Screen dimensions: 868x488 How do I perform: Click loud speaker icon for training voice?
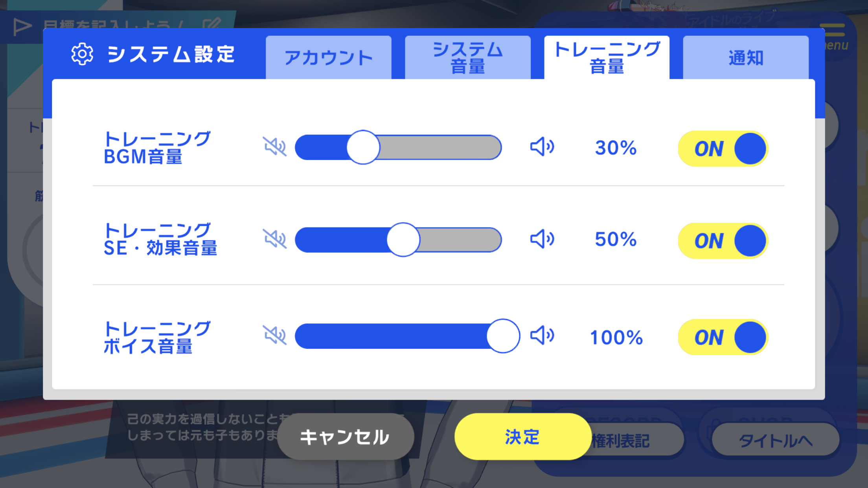tap(542, 336)
